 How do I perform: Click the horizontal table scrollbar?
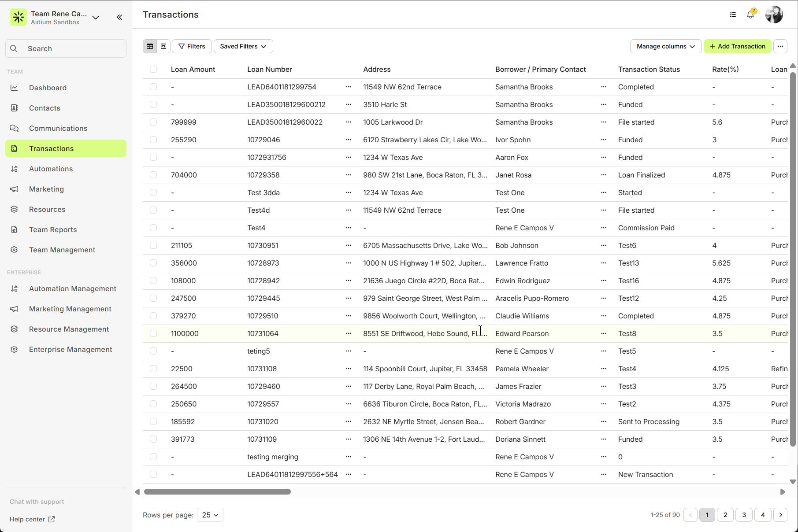217,491
